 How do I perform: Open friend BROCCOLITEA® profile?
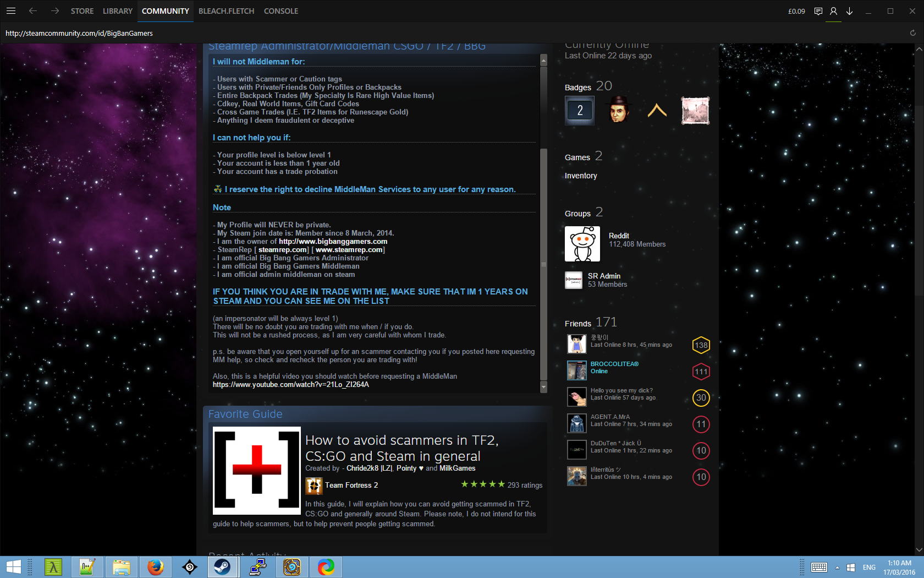coord(614,364)
